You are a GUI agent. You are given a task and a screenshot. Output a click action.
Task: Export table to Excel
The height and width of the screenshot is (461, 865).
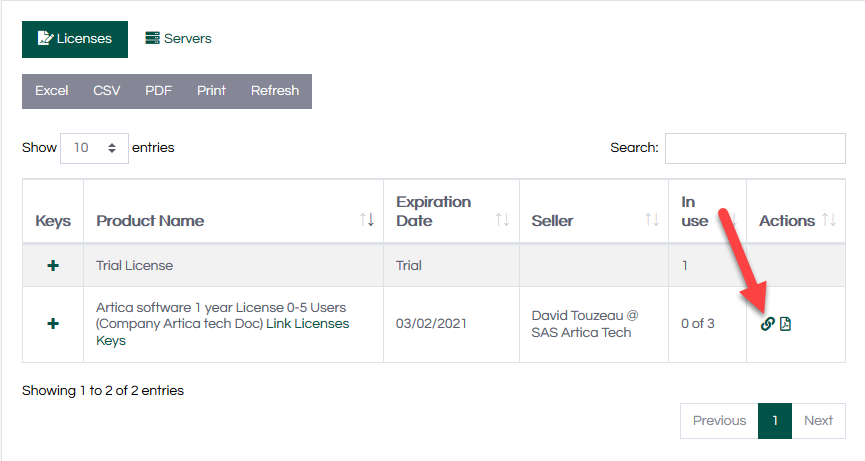(x=52, y=90)
